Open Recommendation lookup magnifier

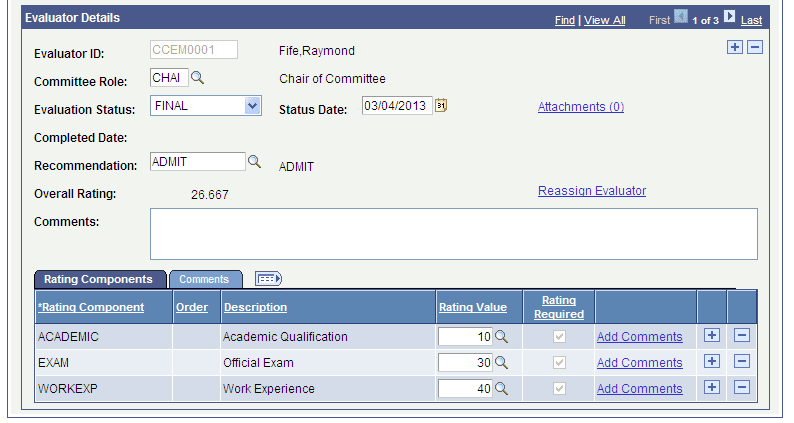click(254, 162)
